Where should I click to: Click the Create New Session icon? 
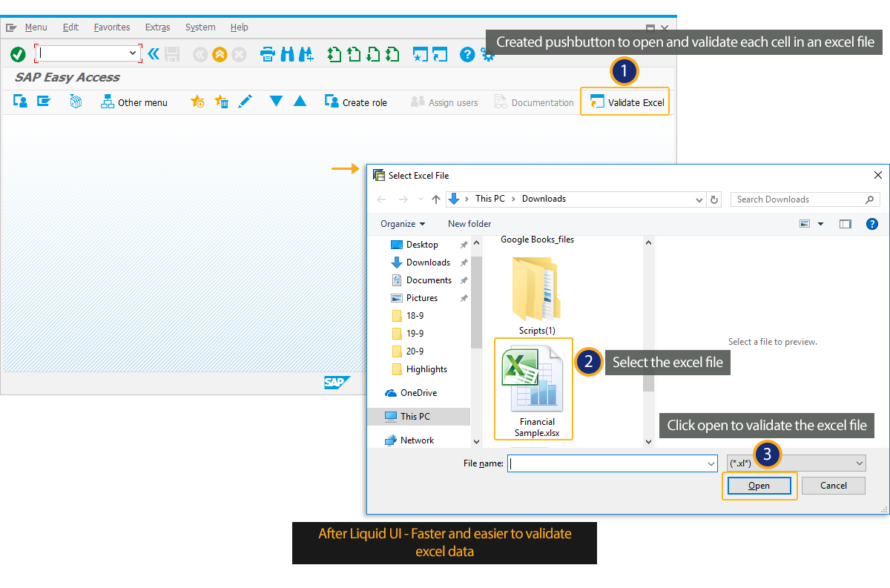coord(421,54)
